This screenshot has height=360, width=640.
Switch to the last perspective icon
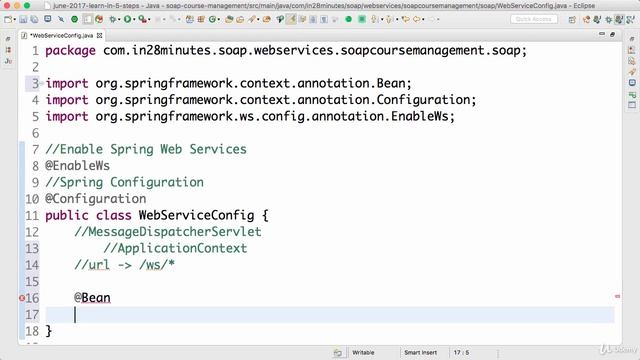coord(631,20)
